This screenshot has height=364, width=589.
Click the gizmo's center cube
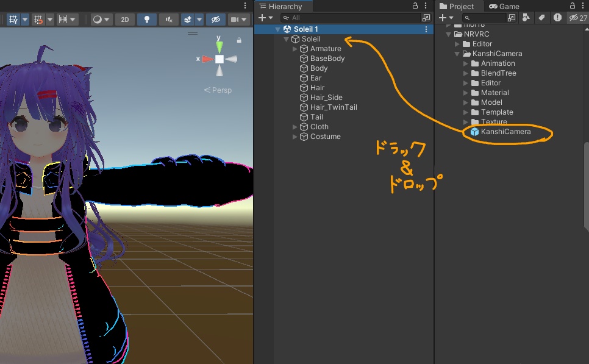220,59
